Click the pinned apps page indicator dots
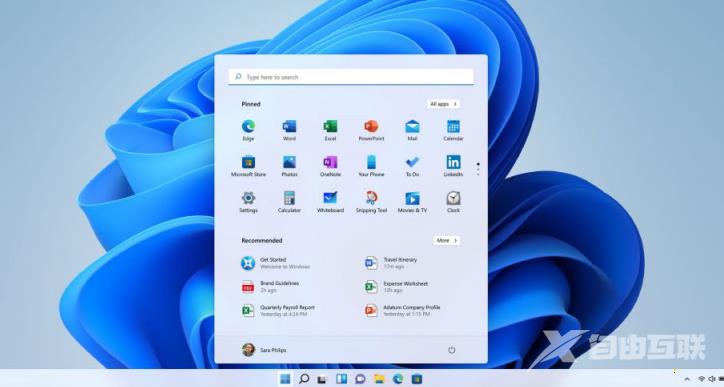 coord(478,169)
